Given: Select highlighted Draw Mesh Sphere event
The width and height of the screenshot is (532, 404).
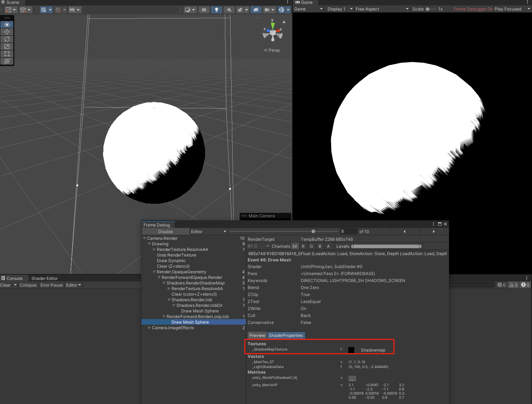Looking at the screenshot, I should click(194, 322).
